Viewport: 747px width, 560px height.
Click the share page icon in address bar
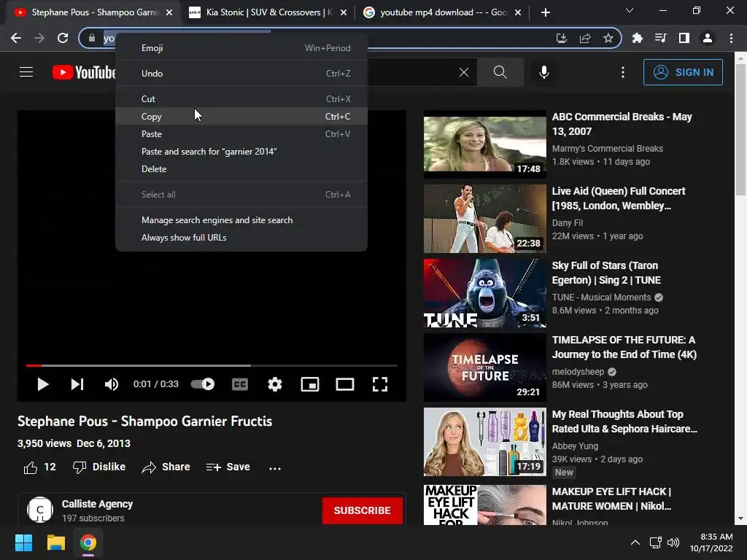tap(585, 38)
